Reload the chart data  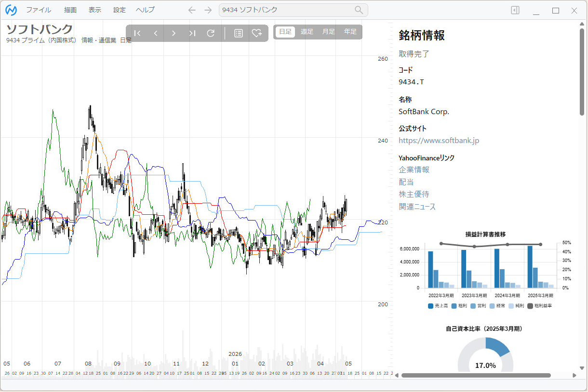[211, 33]
